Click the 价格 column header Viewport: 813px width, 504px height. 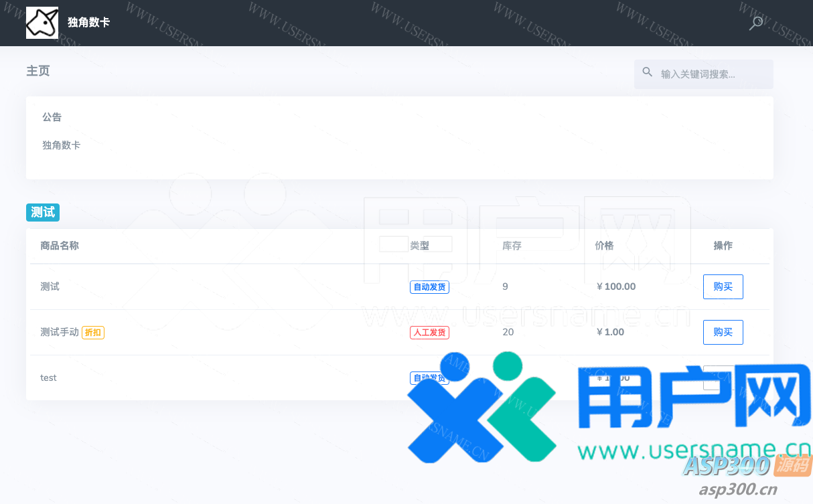click(604, 246)
